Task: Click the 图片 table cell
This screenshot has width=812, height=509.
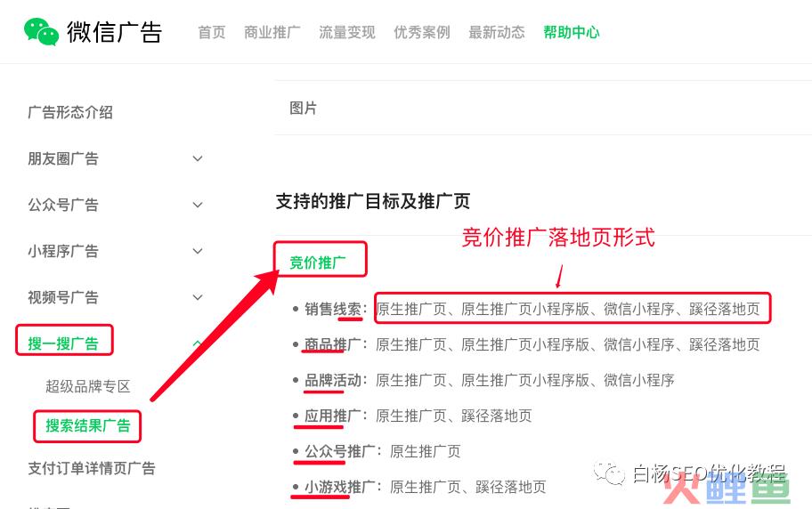Action: tap(304, 109)
